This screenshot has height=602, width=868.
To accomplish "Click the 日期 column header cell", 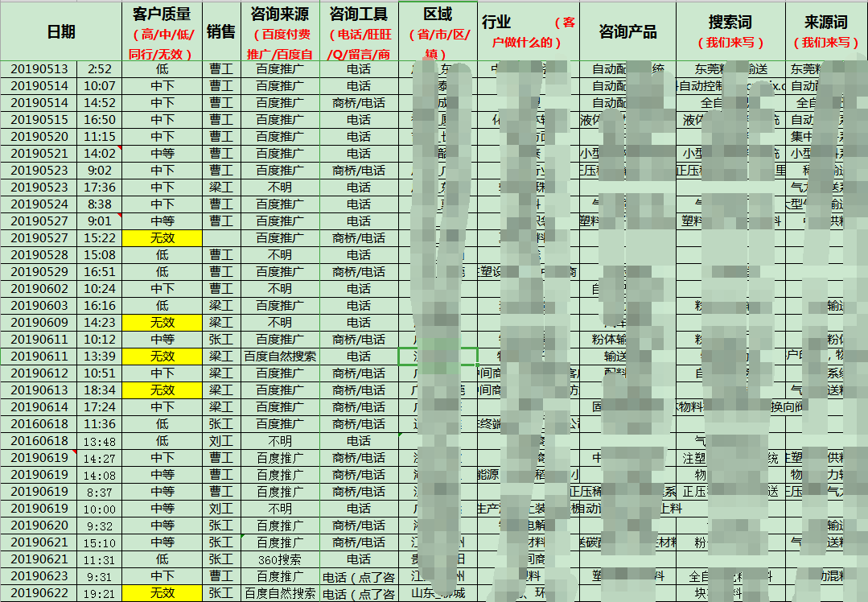I will pos(61,31).
